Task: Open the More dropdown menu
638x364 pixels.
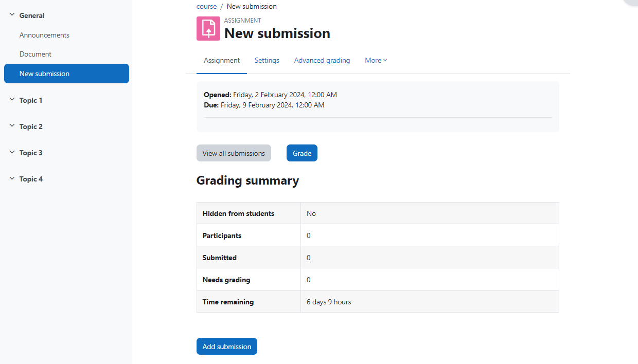Action: 376,60
